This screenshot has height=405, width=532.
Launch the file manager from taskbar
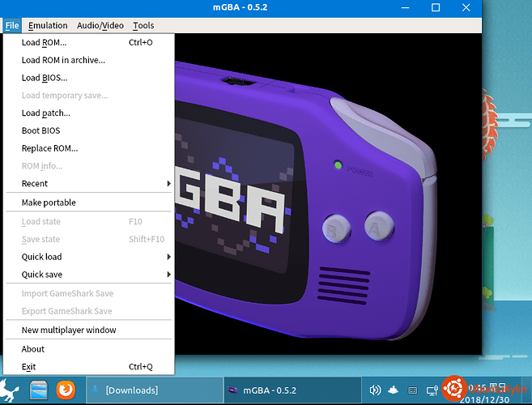point(38,390)
